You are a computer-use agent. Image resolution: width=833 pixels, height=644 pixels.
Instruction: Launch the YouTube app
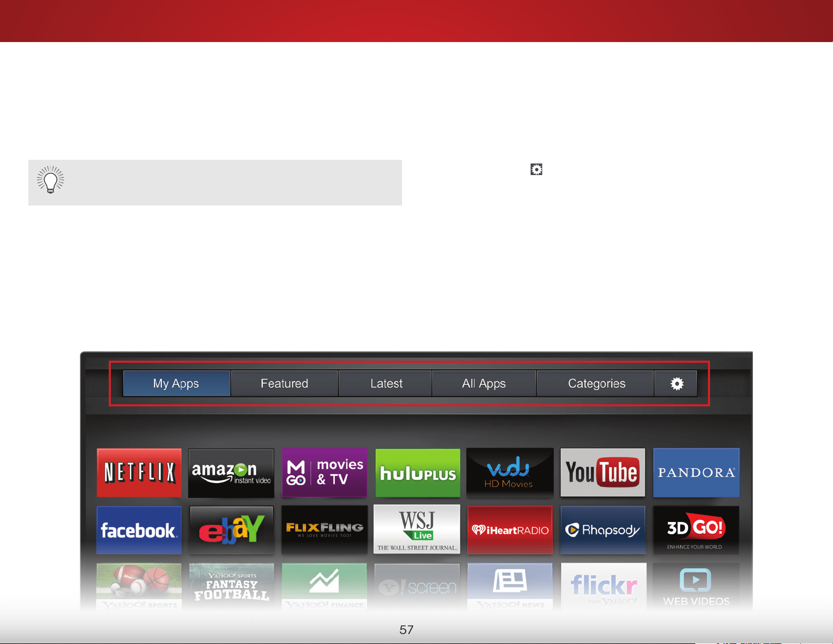click(x=603, y=473)
